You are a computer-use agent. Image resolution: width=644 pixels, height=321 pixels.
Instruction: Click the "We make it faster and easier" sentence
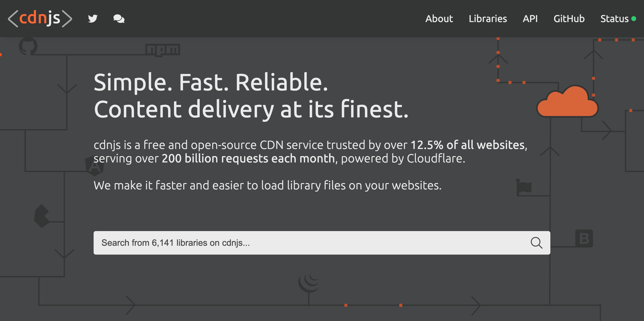click(268, 185)
